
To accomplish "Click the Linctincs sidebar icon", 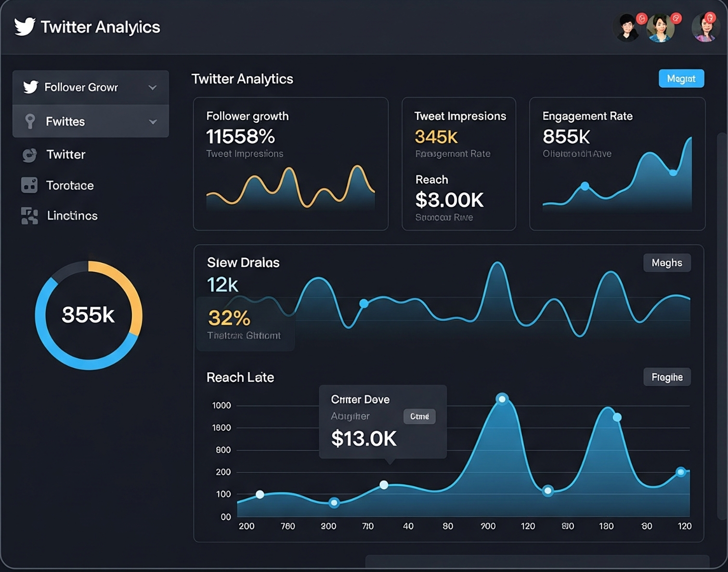I will tap(29, 216).
